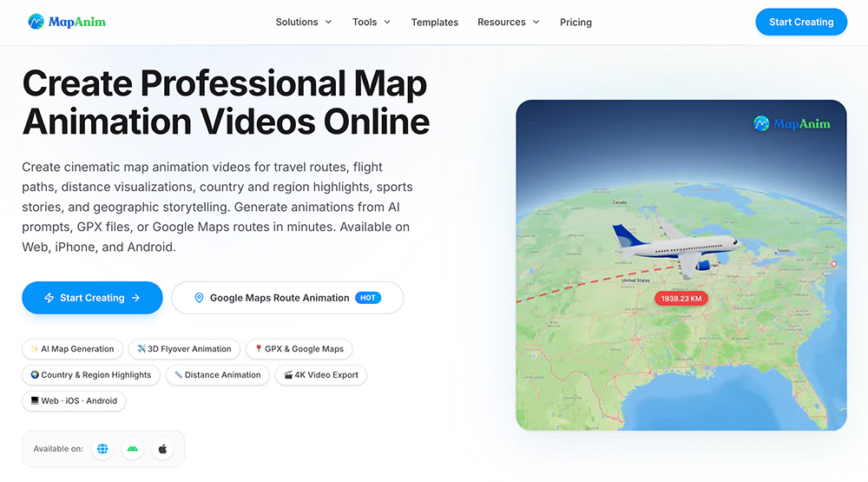Select the Country & Region Highlights tag

pos(91,375)
